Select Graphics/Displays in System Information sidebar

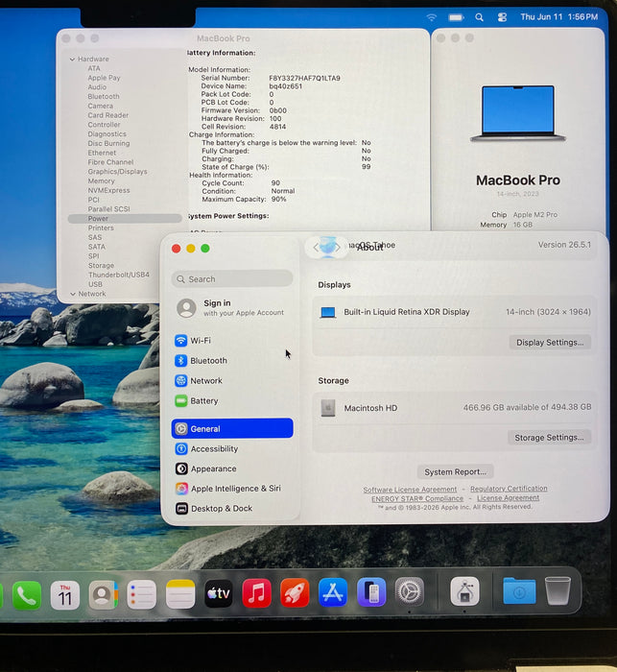[x=117, y=172]
